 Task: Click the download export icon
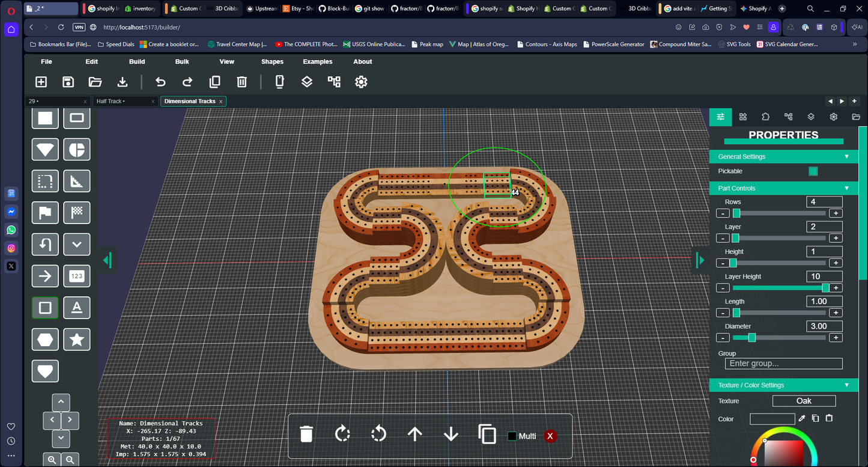122,82
